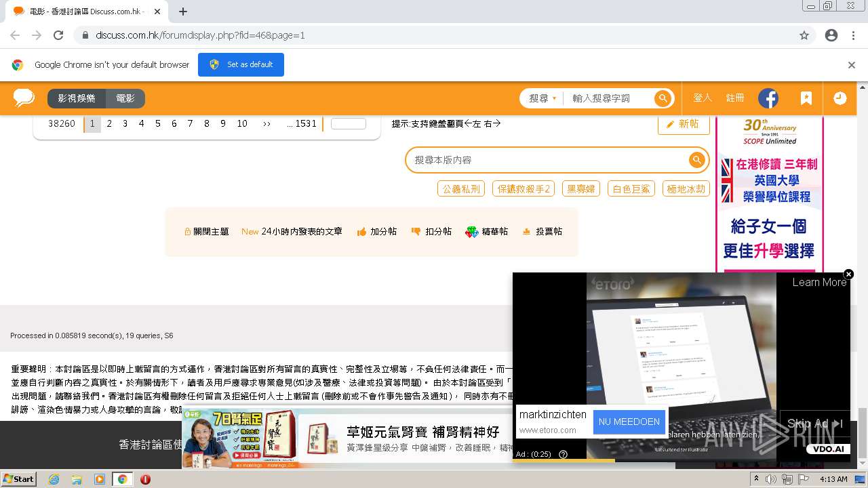
Task: Go to page 5
Action: tap(158, 124)
